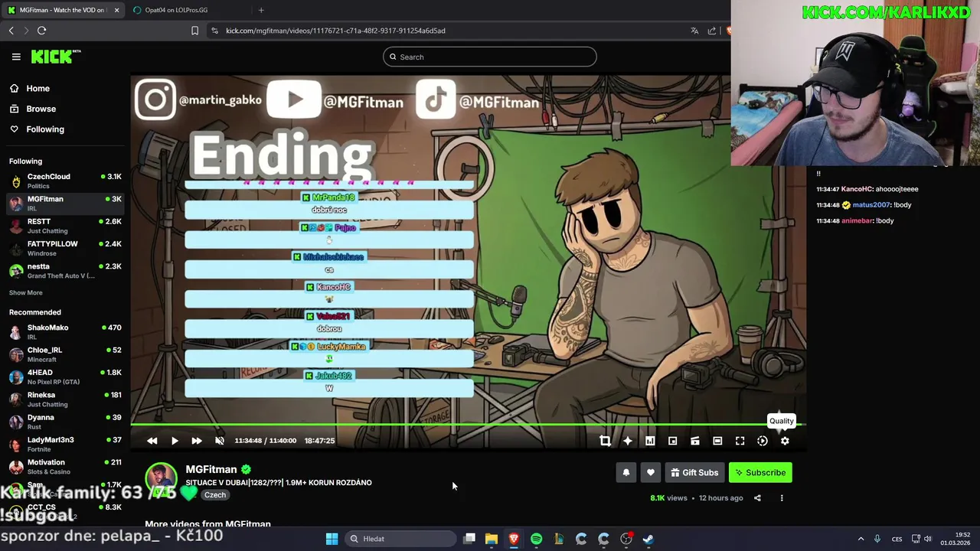Click the crop/clip icon in player controls
This screenshot has height=551, width=980.
pyautogui.click(x=605, y=441)
